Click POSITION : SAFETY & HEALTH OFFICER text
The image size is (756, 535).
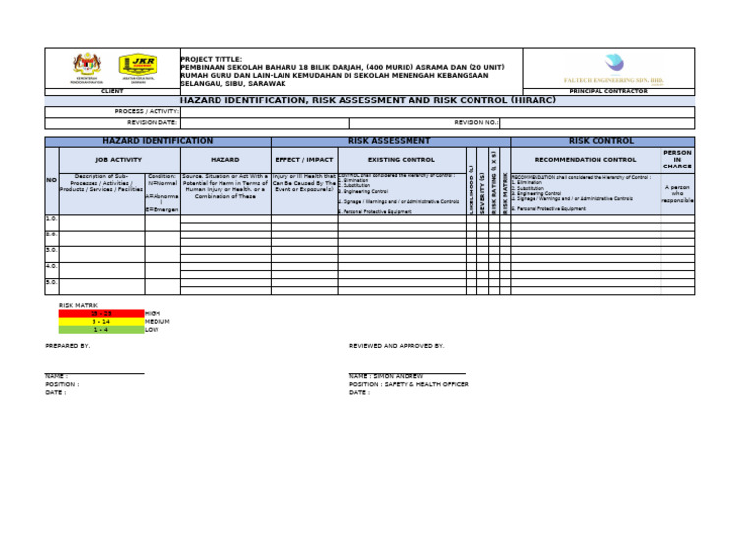[409, 385]
